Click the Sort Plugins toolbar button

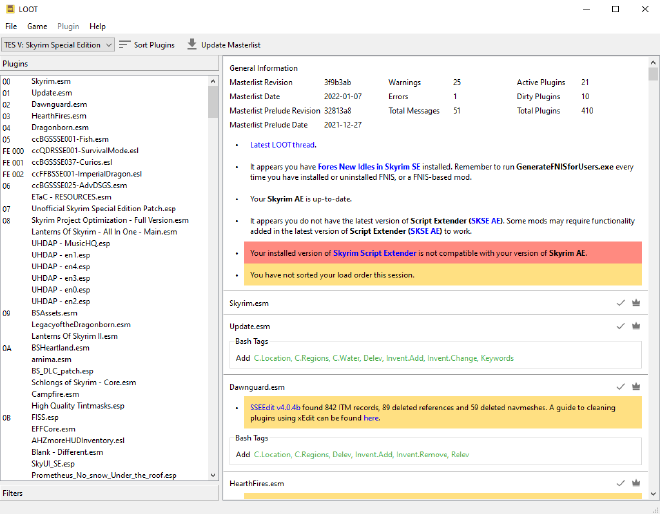(146, 45)
